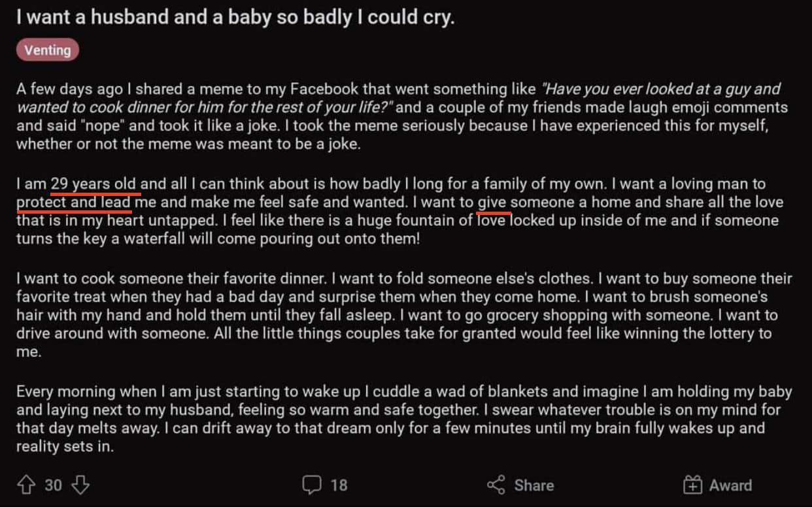Click the closing words "reality sets in"
The width and height of the screenshot is (812, 507).
pyautogui.click(x=65, y=448)
